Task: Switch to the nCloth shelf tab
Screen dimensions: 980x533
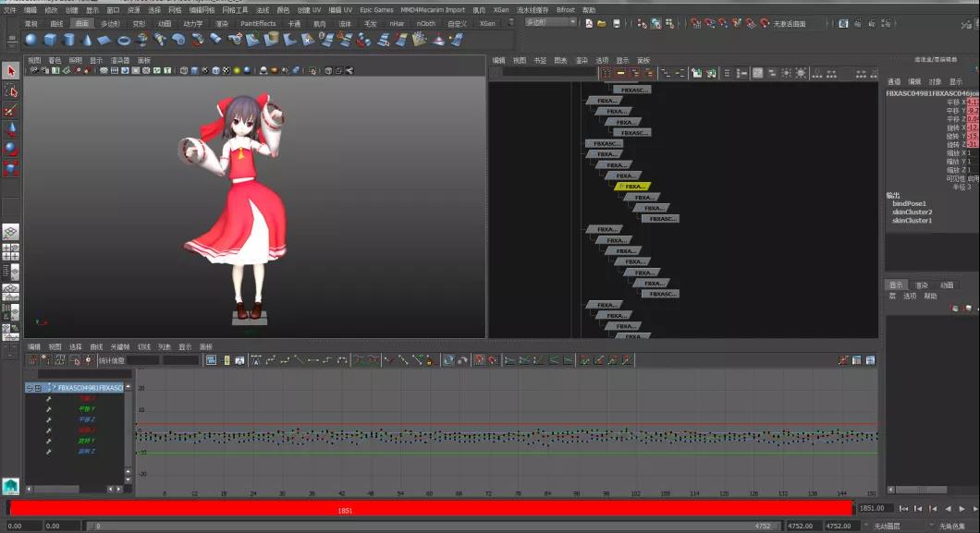Action: coord(426,23)
